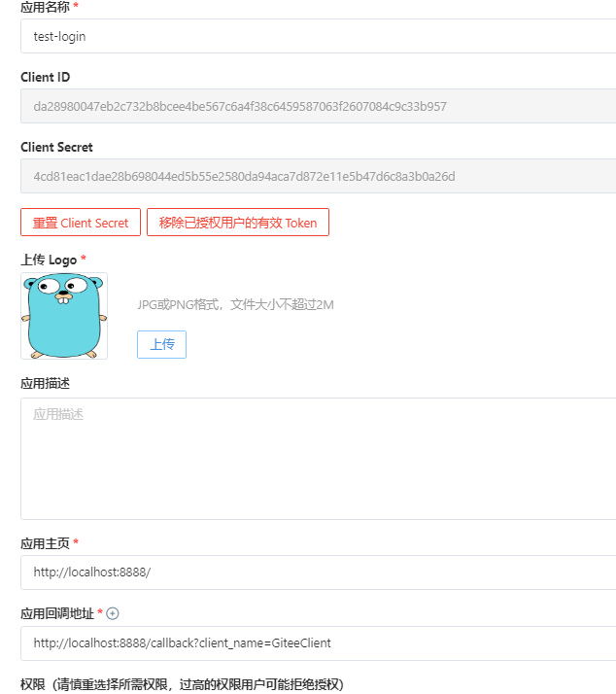Click the 应用主页 URL input field

coord(318,573)
